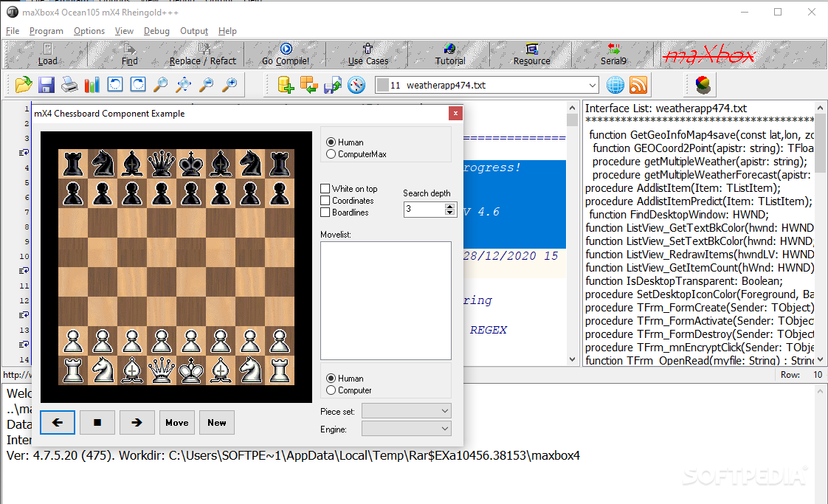Click the blue floppy disk save icon
This screenshot has height=504, width=828.
[46, 85]
